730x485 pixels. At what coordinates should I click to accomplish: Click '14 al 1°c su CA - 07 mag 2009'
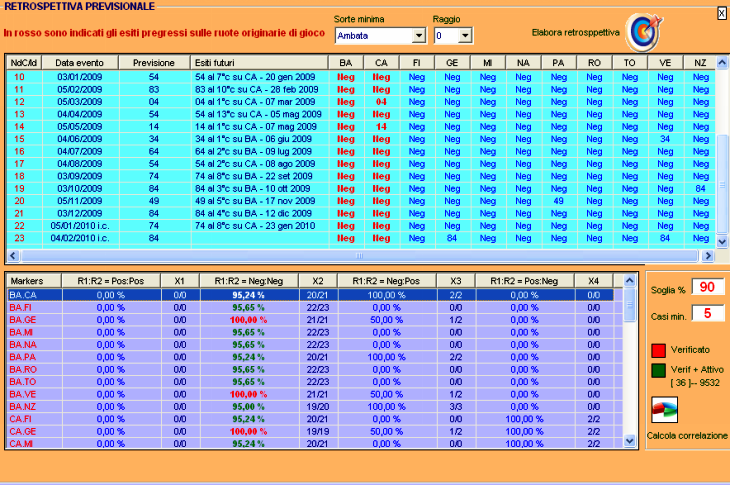coord(256,127)
